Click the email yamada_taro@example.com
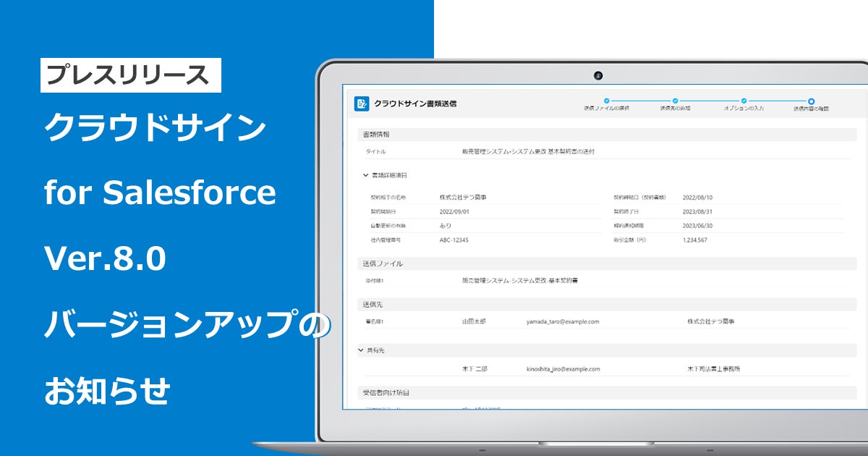 (563, 321)
